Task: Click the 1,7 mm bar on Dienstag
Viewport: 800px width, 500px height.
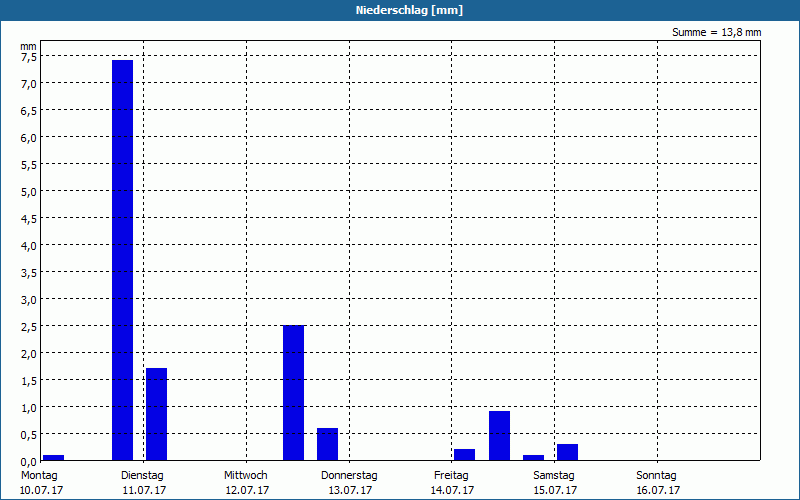Action: (x=157, y=414)
